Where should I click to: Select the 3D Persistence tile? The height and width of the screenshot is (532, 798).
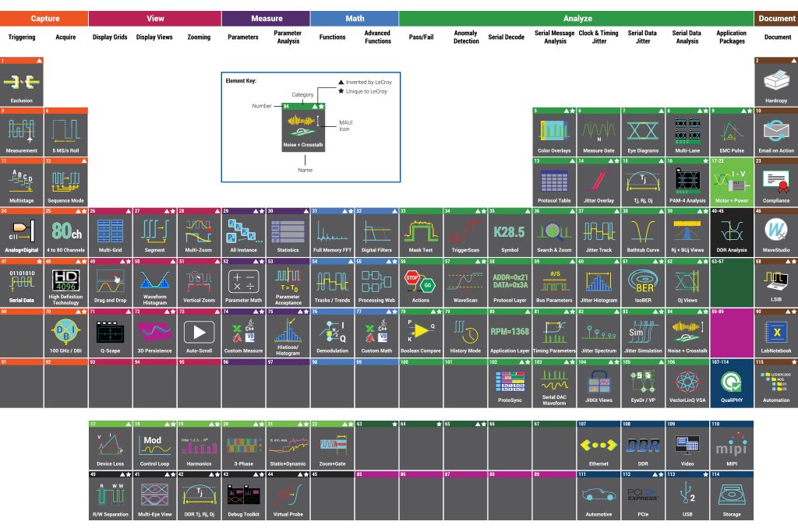[154, 333]
